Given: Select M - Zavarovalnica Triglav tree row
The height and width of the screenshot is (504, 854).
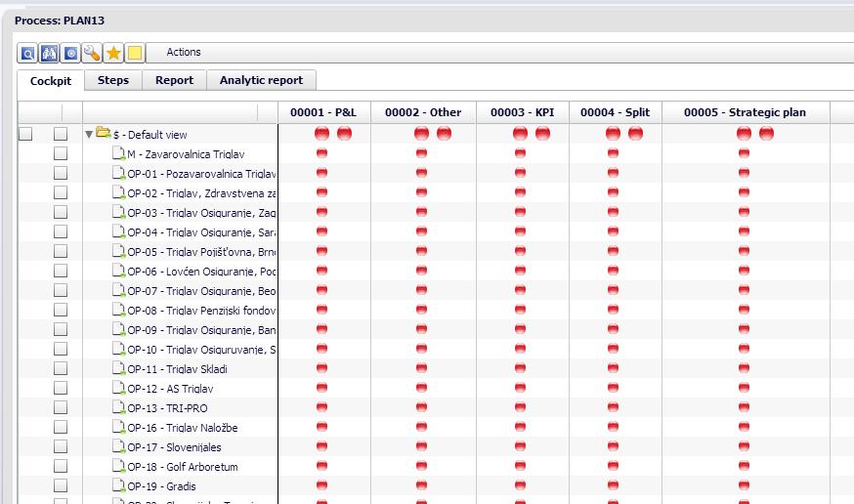Looking at the screenshot, I should (x=186, y=154).
